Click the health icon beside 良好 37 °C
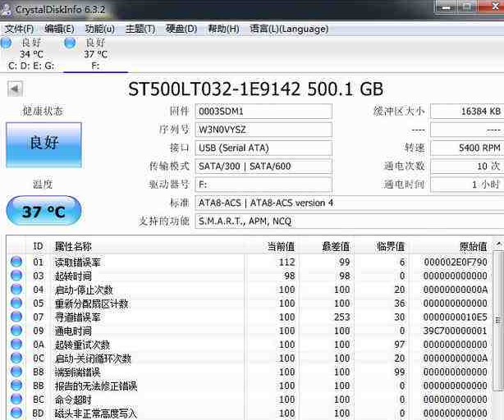504x420 pixels. [70, 43]
